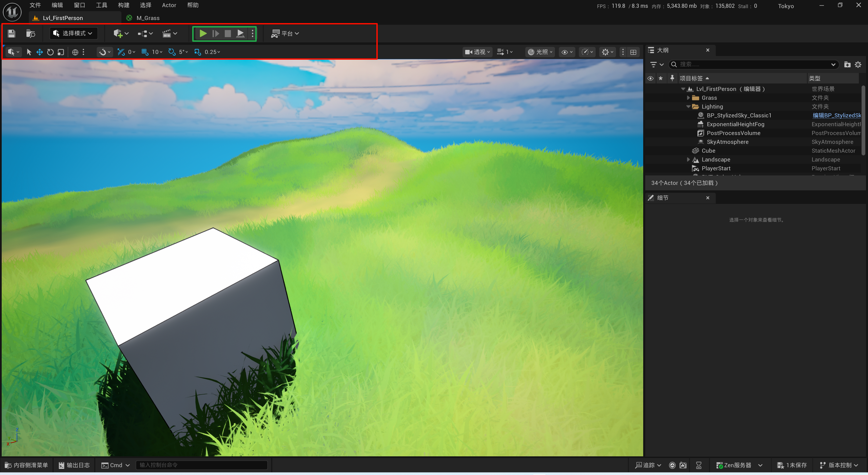Click the green Play button
868x475 pixels.
coord(203,34)
